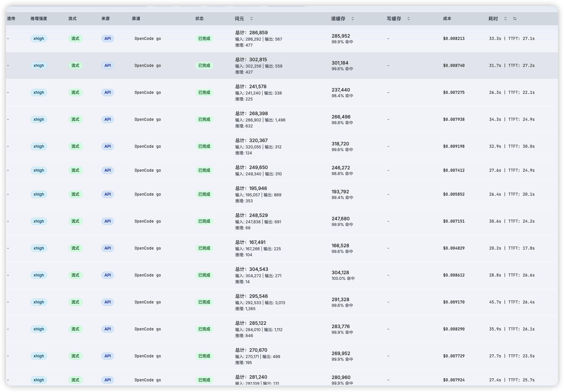Screen dimensions: 564x392
Task: Click the 成本 column header
Action: 447,19
